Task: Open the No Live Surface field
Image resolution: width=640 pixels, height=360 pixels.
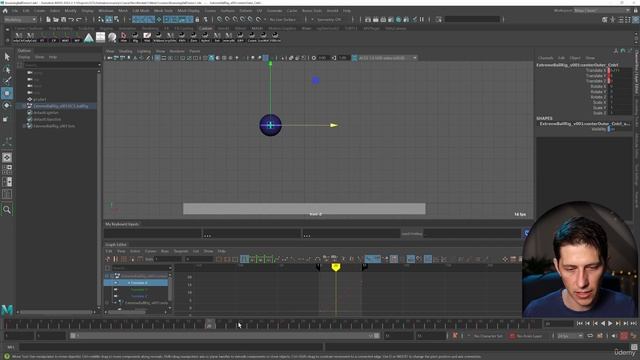Action: (x=282, y=19)
